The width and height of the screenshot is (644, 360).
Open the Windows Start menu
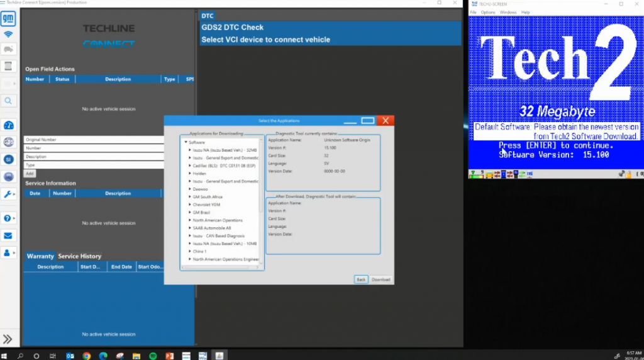pyautogui.click(x=4, y=356)
